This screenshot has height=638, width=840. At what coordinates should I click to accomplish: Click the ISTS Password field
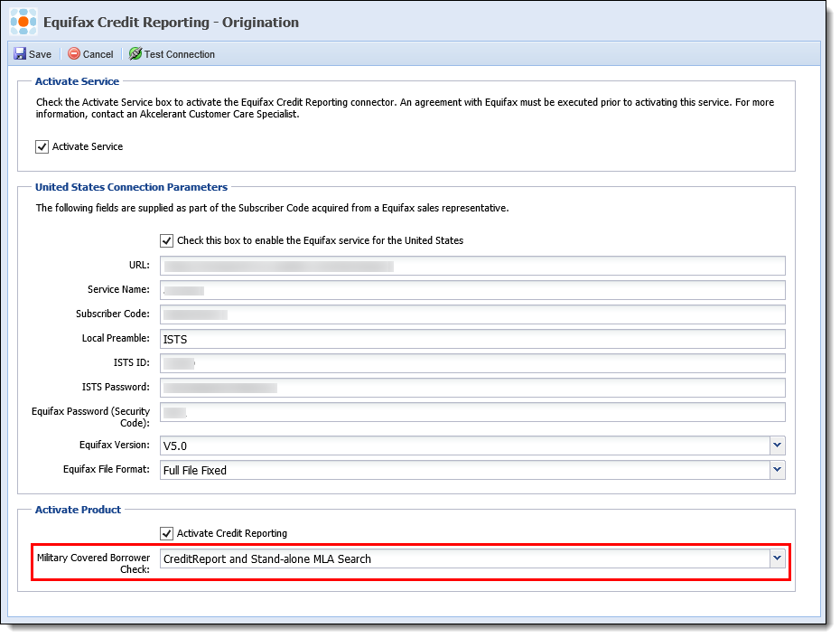(472, 388)
